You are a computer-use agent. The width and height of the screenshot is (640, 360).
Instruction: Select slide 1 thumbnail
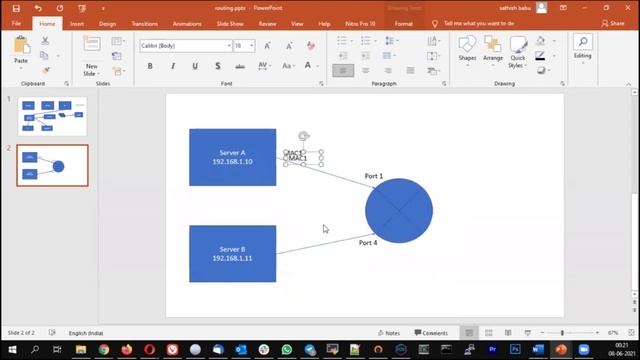52,117
